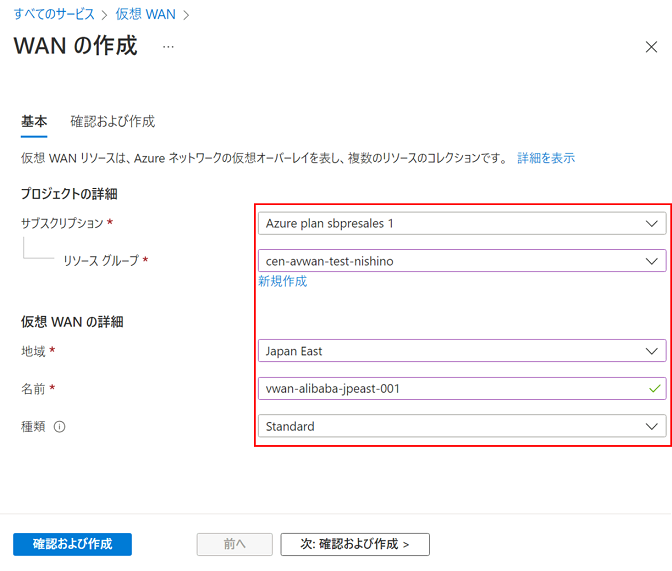Navigate to 仮想 WAN breadcrumb
Screen dimensions: 672x571
click(148, 14)
